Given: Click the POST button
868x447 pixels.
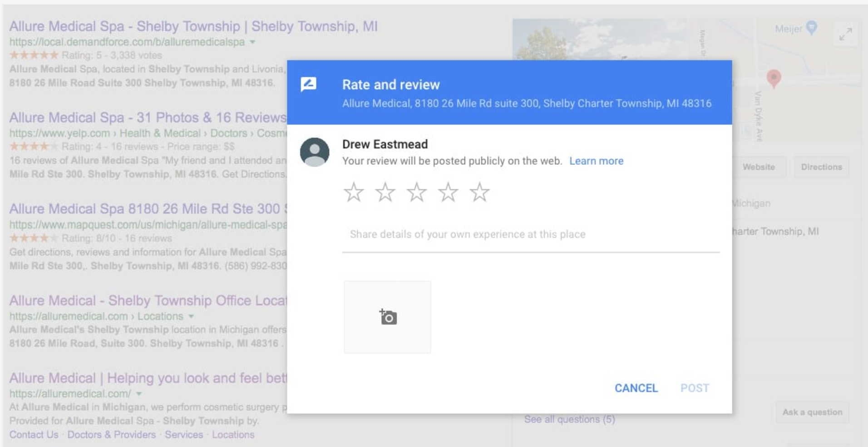Looking at the screenshot, I should [x=694, y=388].
